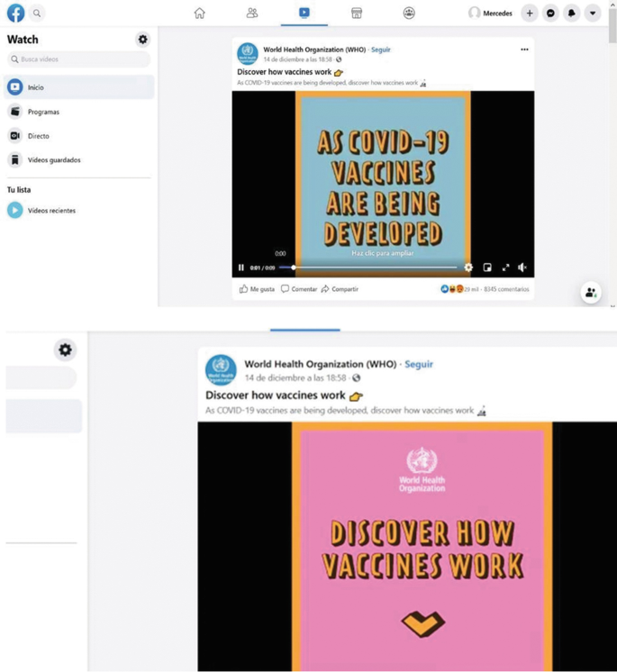Open the Friends tab icon
The width and height of the screenshot is (617, 672).
tap(252, 14)
